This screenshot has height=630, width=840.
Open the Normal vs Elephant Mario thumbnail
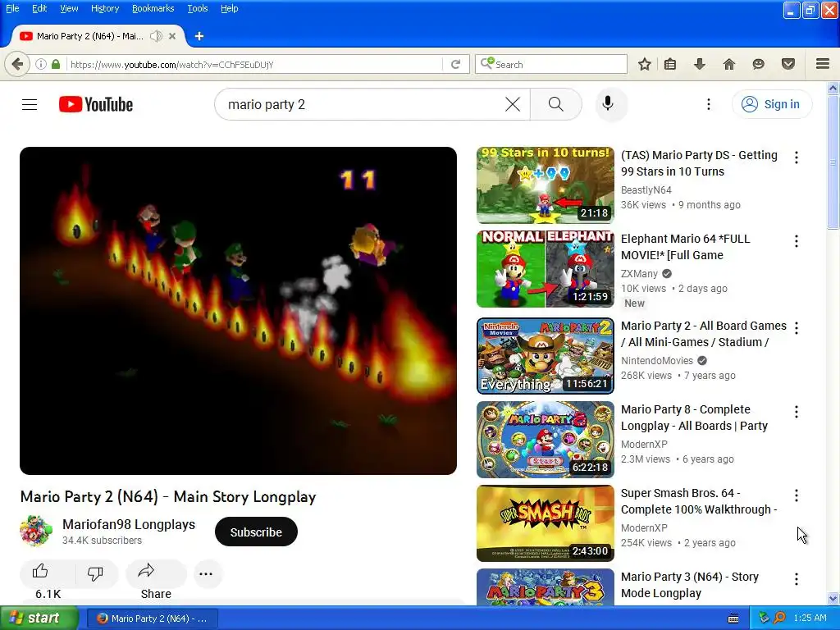click(x=545, y=269)
